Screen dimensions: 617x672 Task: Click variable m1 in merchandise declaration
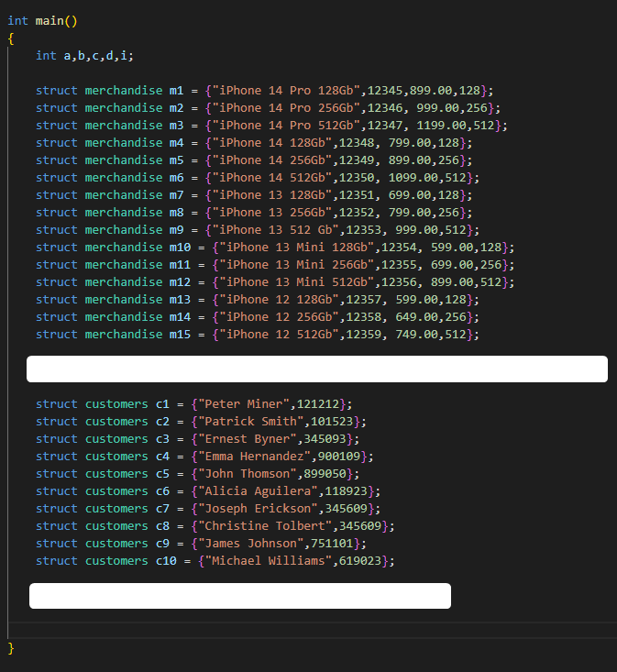176,91
